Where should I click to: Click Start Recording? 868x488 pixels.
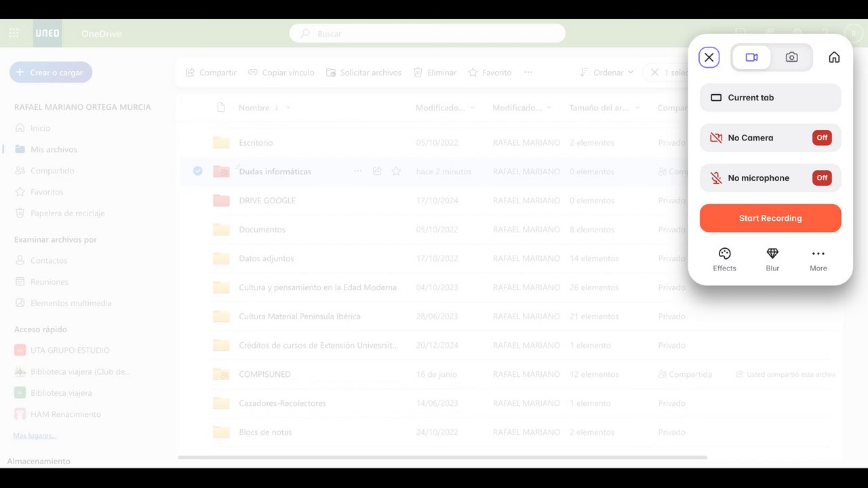[770, 218]
